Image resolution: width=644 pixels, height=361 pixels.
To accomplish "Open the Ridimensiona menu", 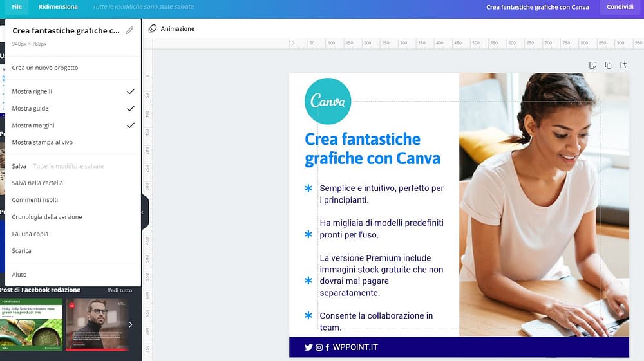I will pos(58,7).
